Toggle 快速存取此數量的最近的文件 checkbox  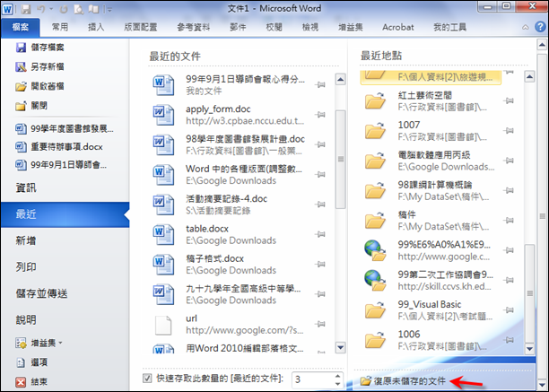click(147, 378)
